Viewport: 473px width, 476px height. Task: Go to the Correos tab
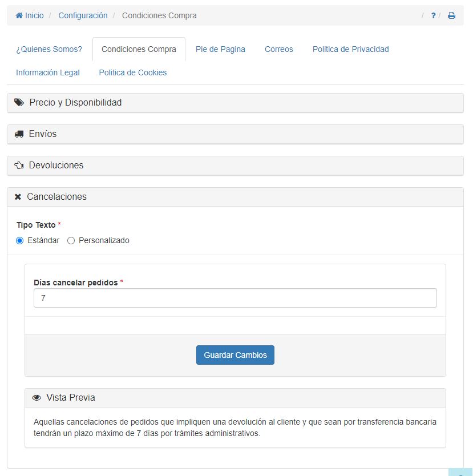click(279, 50)
